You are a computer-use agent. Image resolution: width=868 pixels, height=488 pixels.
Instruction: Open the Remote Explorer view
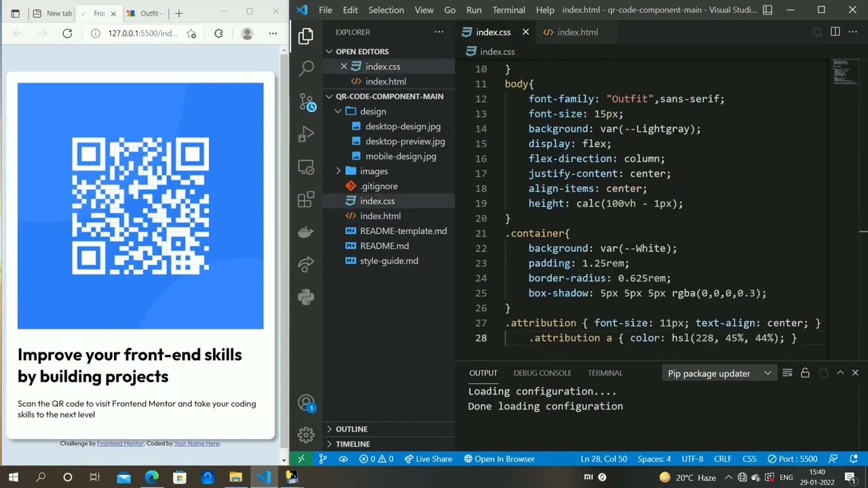[306, 167]
